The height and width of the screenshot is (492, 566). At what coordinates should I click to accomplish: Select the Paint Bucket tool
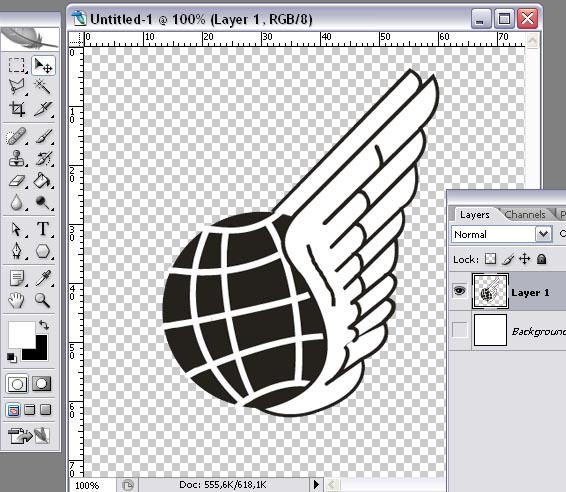pyautogui.click(x=43, y=180)
